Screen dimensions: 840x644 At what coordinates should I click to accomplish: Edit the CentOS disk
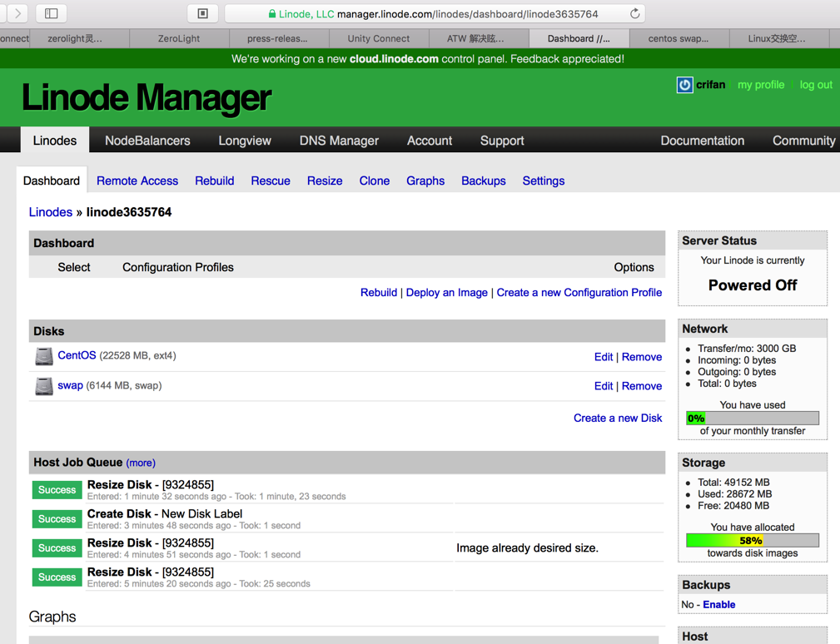604,357
